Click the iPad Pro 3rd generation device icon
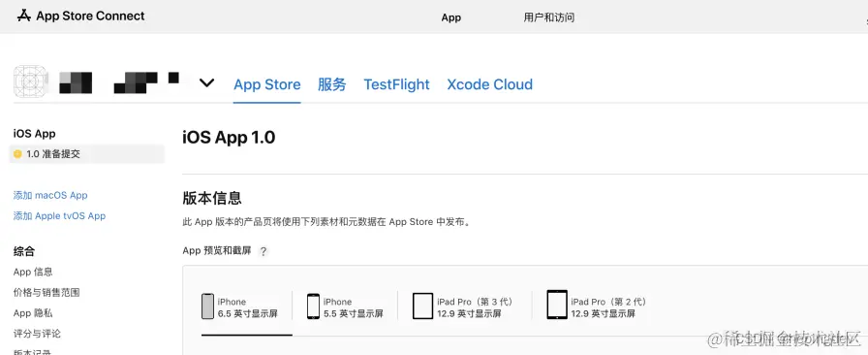Screen dimensions: 868x355 coord(422,307)
